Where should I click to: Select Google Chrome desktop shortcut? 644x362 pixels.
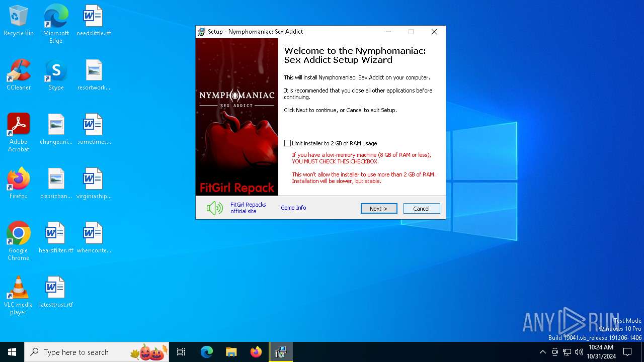(x=19, y=241)
